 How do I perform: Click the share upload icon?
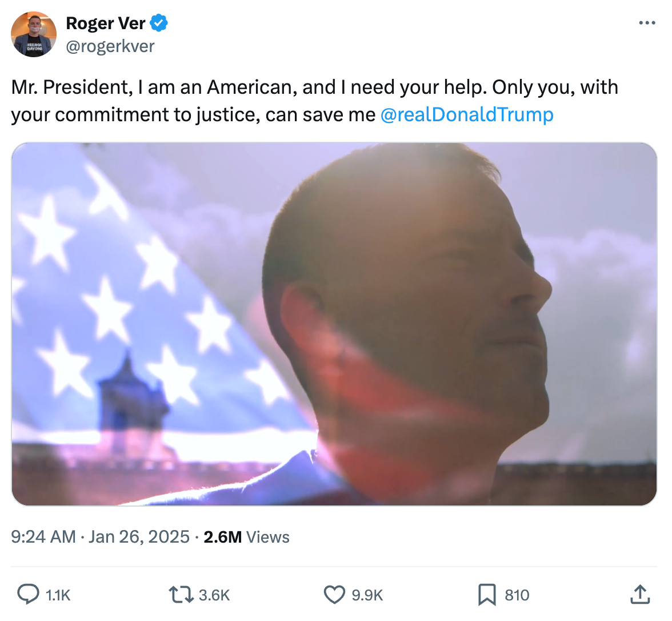(x=640, y=595)
